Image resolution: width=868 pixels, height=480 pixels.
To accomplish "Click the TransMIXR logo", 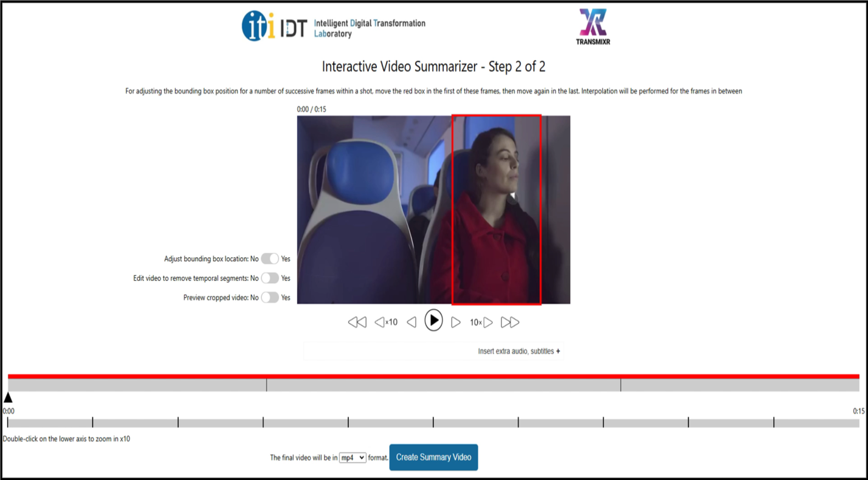I will coord(592,27).
